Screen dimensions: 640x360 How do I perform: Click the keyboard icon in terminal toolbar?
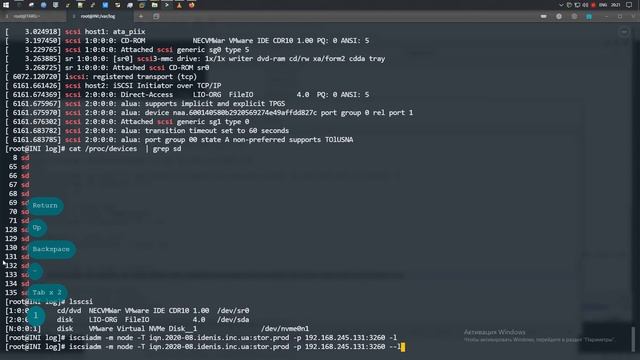[544, 16]
